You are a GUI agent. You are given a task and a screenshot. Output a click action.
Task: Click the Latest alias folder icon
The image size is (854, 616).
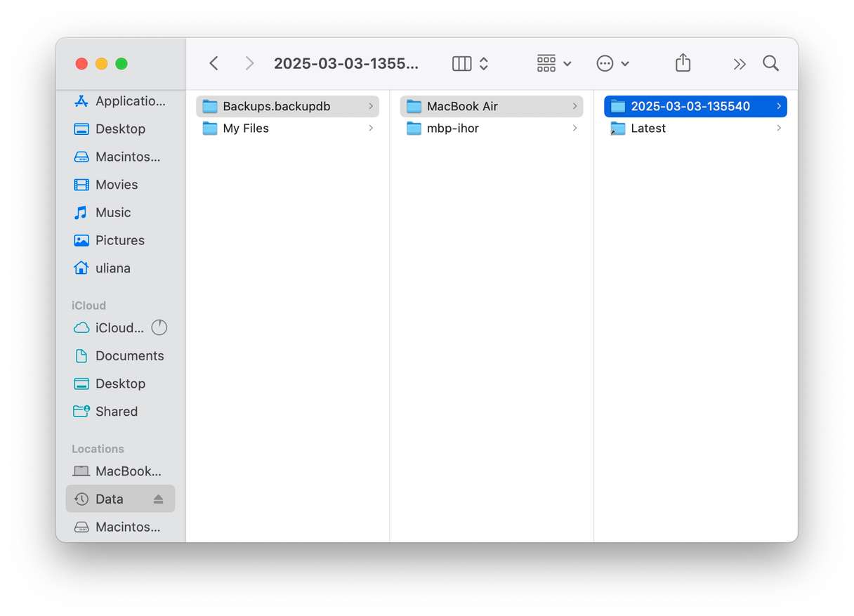click(x=618, y=128)
